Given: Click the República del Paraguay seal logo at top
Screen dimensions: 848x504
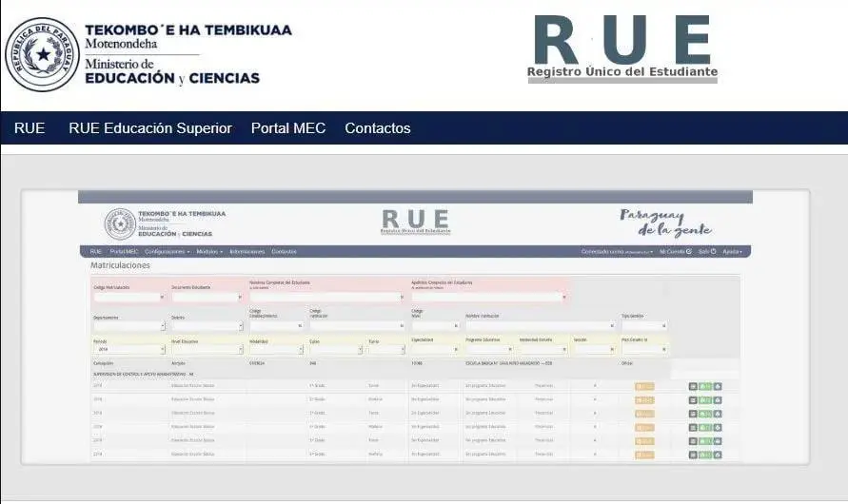Looking at the screenshot, I should tap(42, 54).
